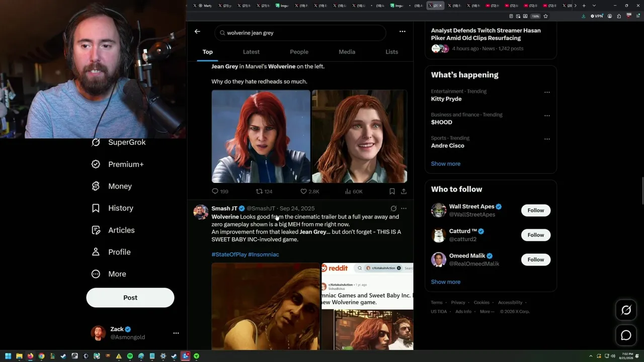Open the More sidebar menu
This screenshot has height=362, width=644.
109,274
